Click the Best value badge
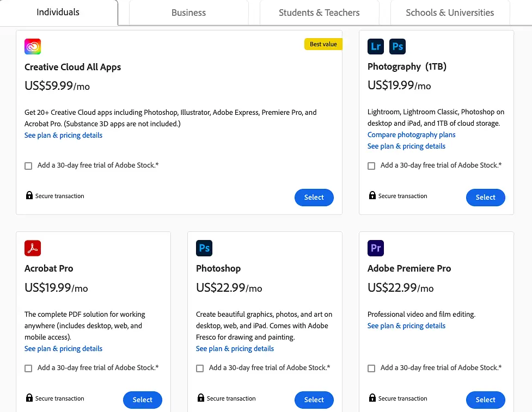The width and height of the screenshot is (532, 412). [x=323, y=44]
